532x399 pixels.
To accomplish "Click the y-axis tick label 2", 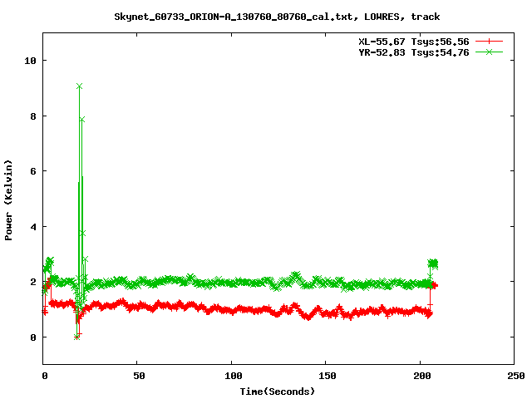I will (33, 282).
